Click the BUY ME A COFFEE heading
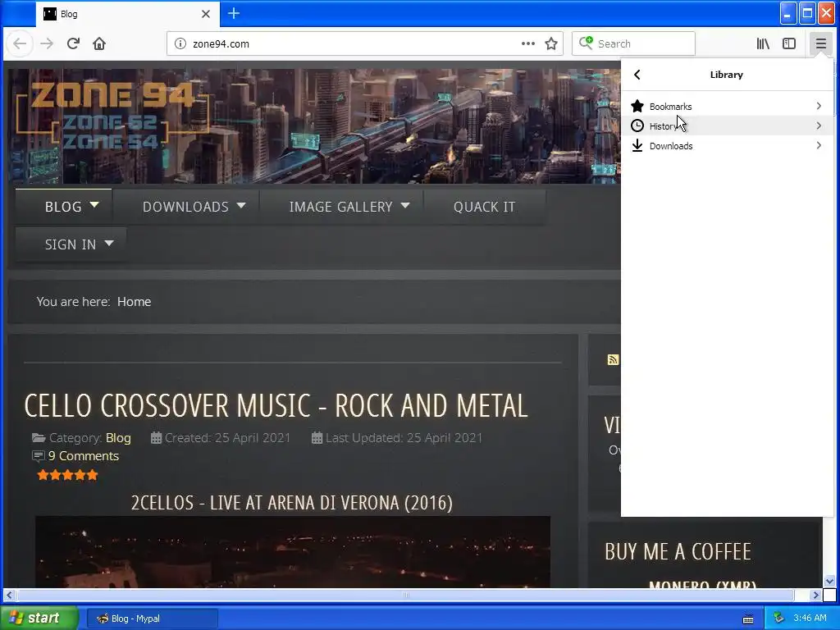The height and width of the screenshot is (630, 840). pyautogui.click(x=678, y=551)
